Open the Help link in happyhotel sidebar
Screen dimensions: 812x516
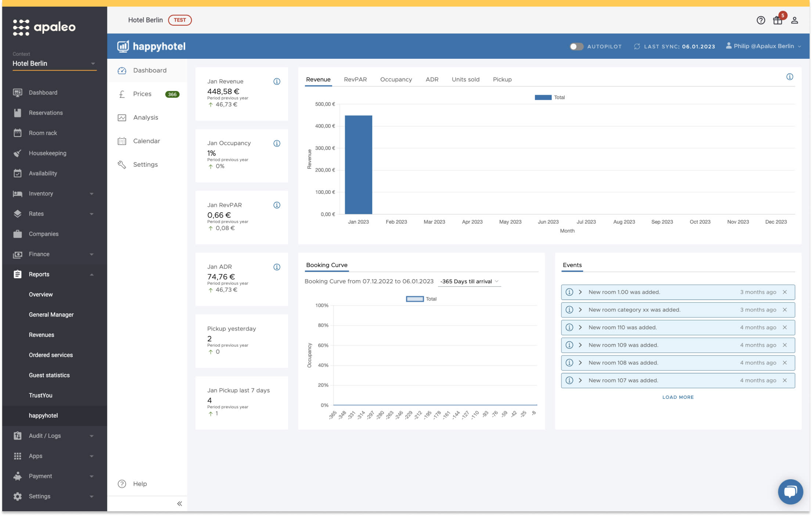tap(140, 484)
